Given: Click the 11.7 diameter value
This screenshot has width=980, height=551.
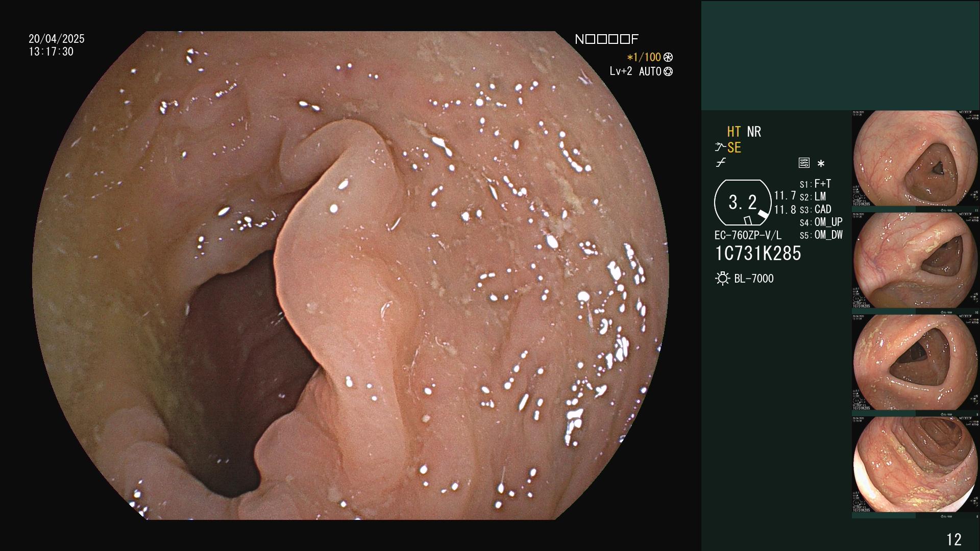Looking at the screenshot, I should point(785,196).
